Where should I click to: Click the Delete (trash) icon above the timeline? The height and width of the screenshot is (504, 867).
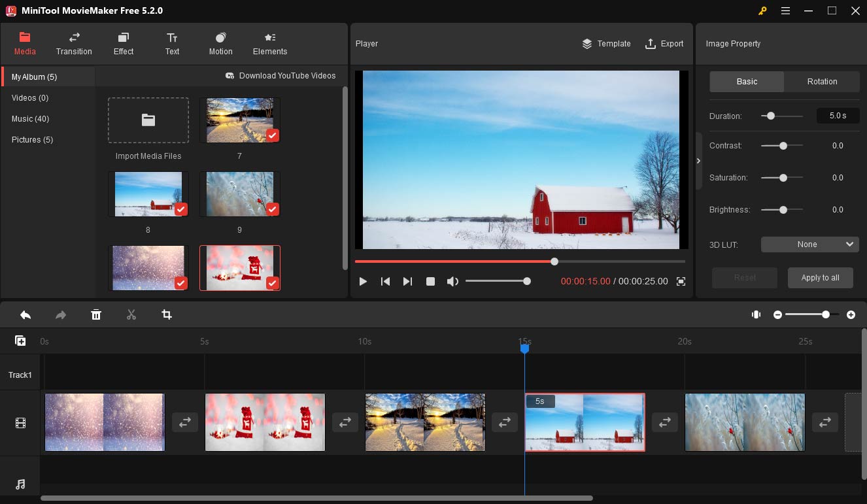click(x=96, y=314)
